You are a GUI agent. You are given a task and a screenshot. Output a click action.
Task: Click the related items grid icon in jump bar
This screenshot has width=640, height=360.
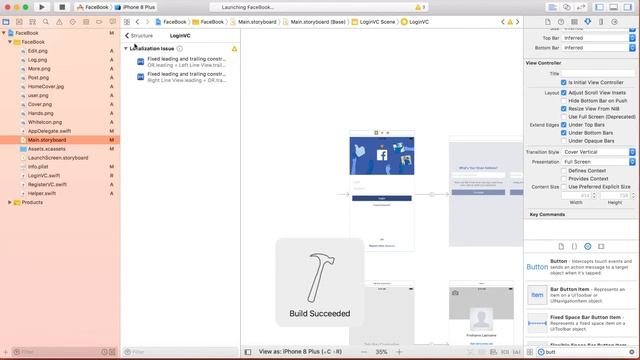(x=127, y=22)
